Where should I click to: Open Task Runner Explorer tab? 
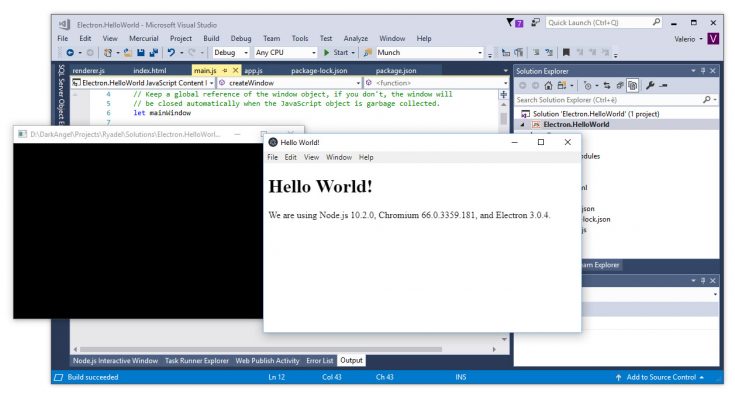click(197, 361)
